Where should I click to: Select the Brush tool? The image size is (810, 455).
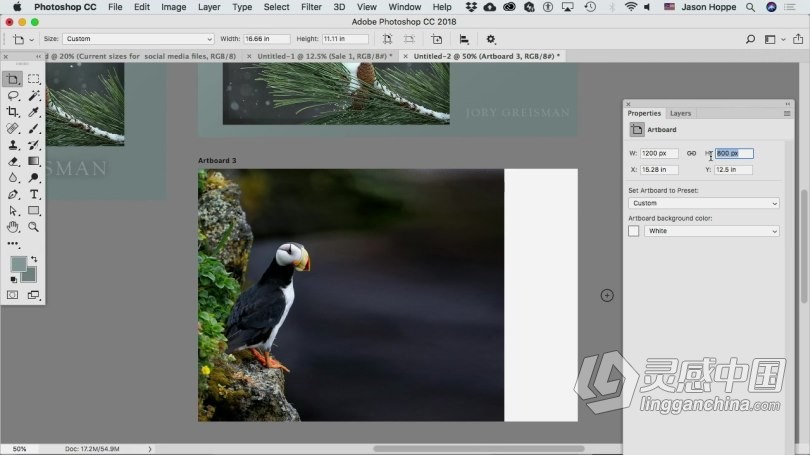click(34, 129)
